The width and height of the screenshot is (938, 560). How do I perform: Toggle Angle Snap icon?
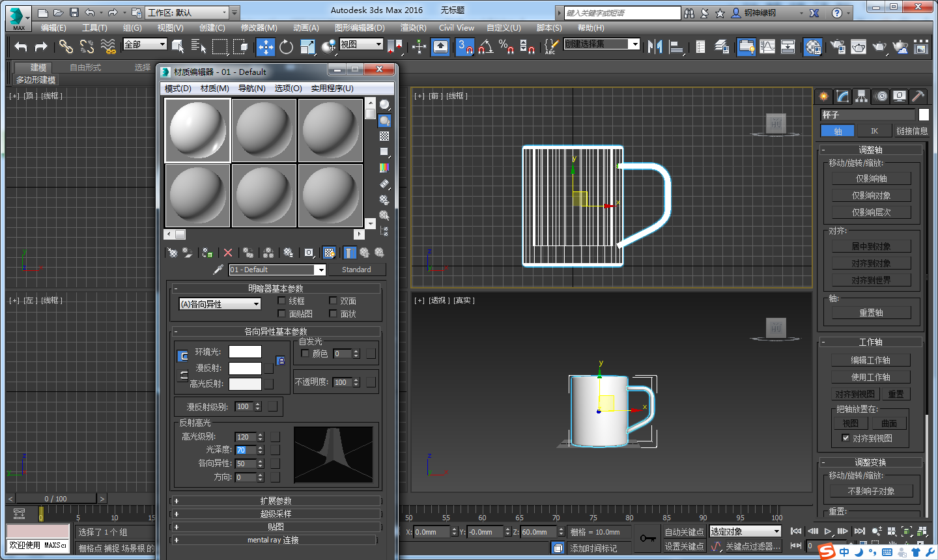[485, 46]
